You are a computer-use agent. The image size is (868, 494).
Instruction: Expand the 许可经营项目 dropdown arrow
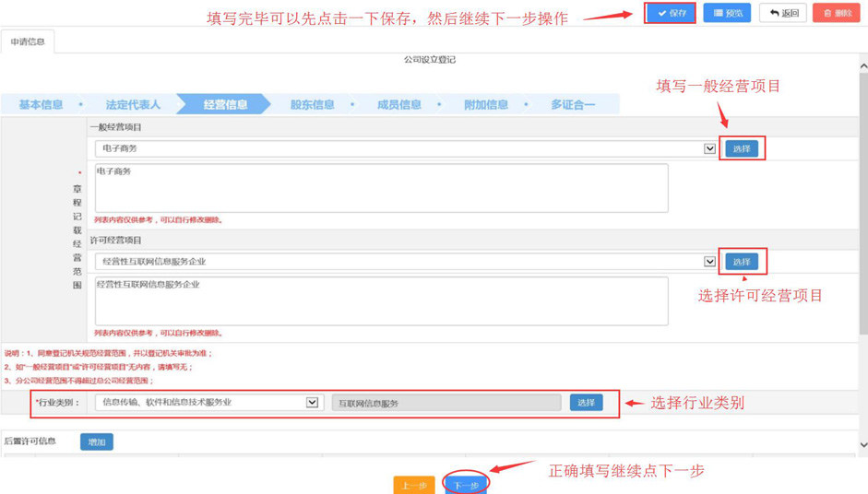click(709, 262)
